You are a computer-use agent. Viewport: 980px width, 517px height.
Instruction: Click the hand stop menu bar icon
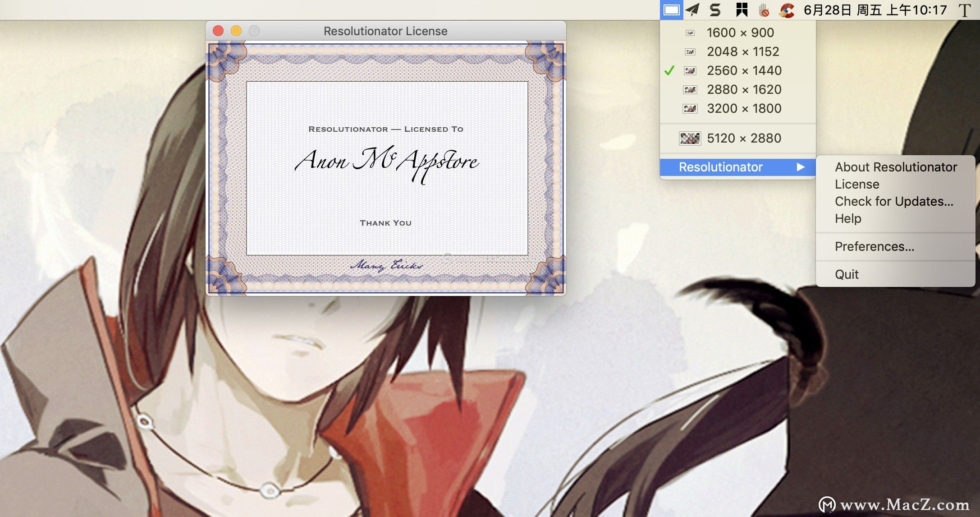[764, 9]
